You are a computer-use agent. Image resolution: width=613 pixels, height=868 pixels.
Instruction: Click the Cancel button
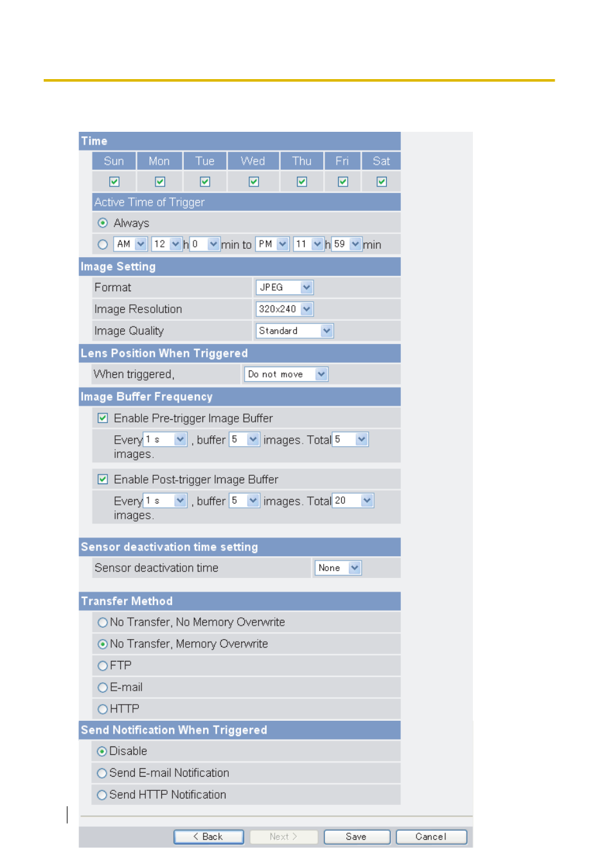(431, 836)
